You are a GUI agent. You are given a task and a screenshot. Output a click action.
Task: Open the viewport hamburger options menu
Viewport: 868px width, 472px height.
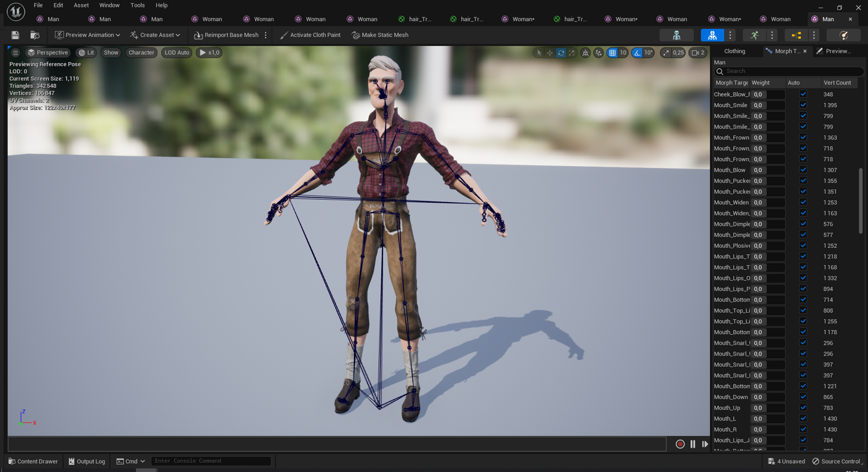16,53
